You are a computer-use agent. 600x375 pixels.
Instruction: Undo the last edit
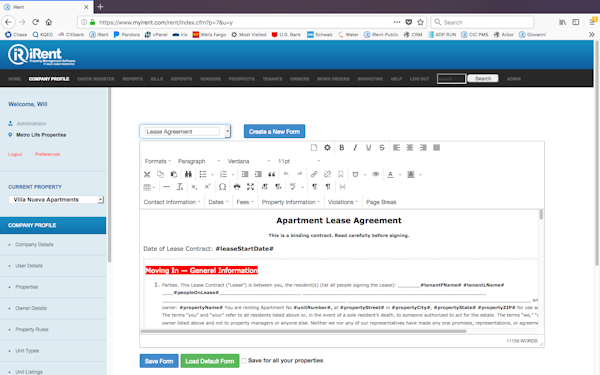click(286, 174)
